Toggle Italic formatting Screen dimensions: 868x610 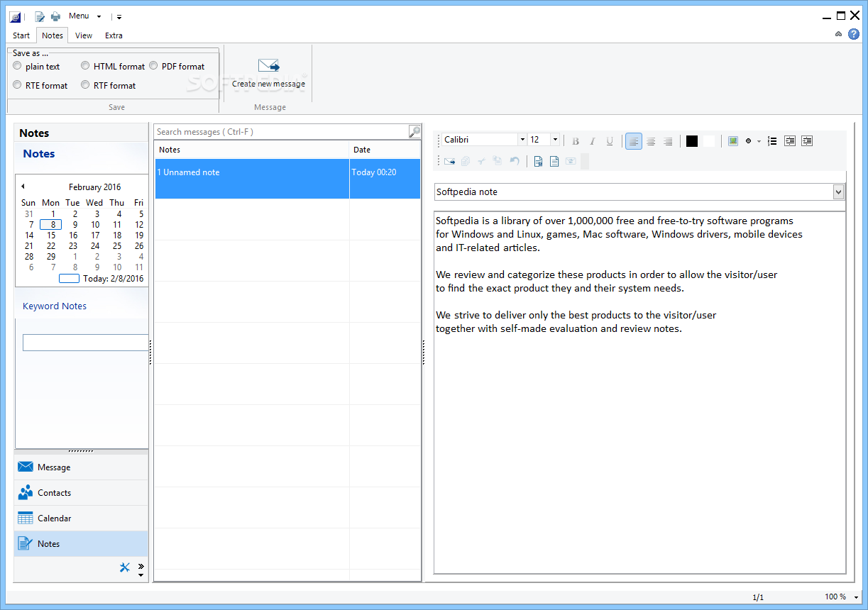pos(593,141)
